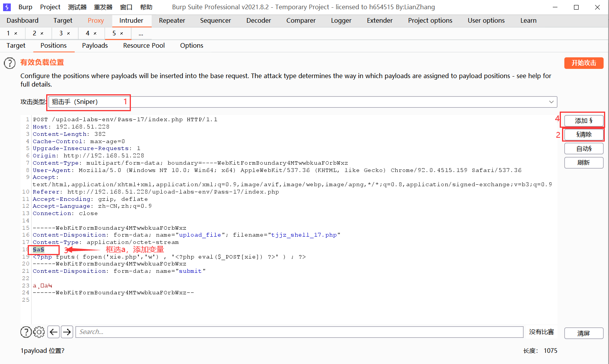Switch to the Intruder tab
609x364 pixels.
click(x=131, y=21)
